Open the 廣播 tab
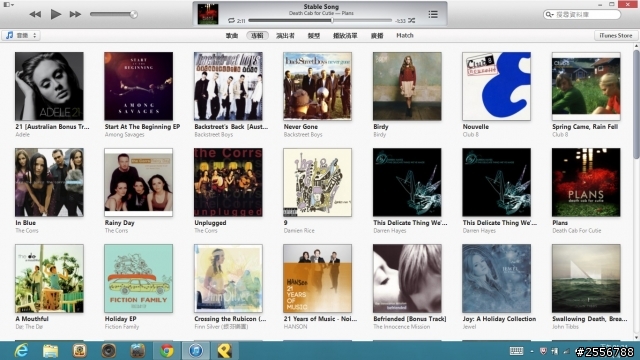Viewport: 640px width, 360px height. (377, 36)
